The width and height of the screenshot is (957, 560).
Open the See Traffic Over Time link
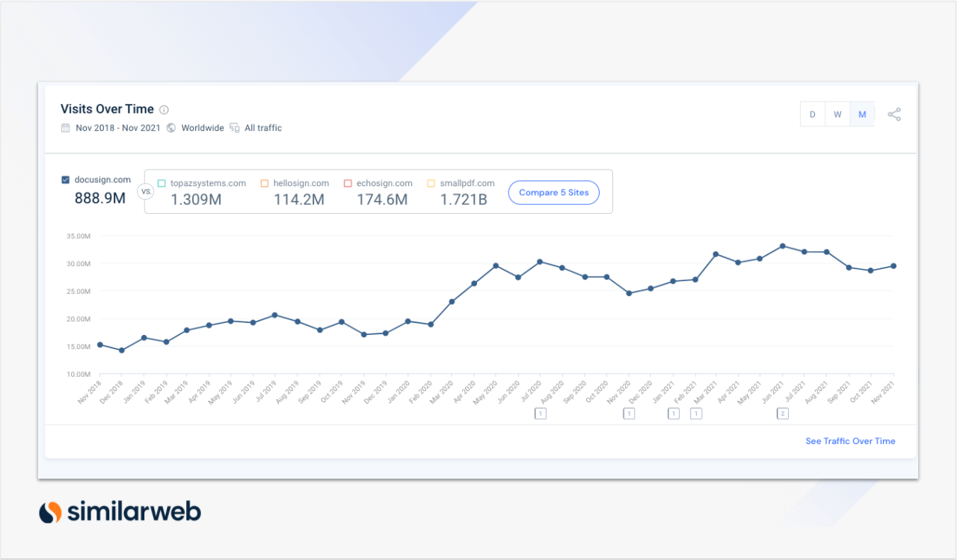(x=850, y=441)
